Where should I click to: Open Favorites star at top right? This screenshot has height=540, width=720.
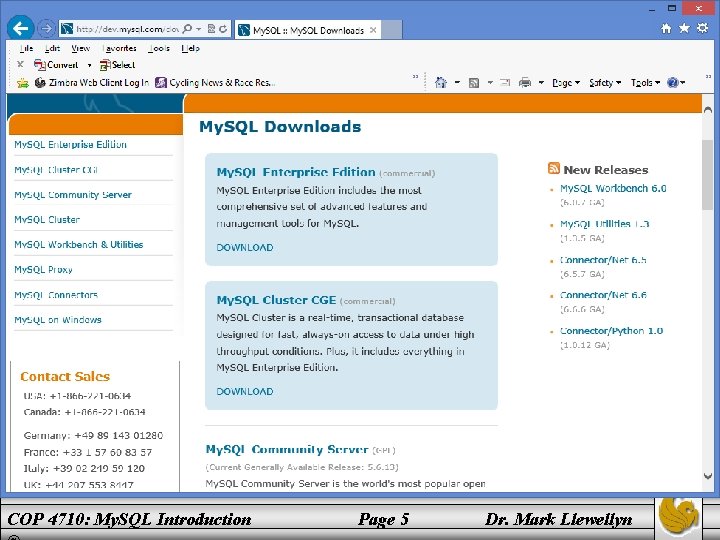click(684, 28)
